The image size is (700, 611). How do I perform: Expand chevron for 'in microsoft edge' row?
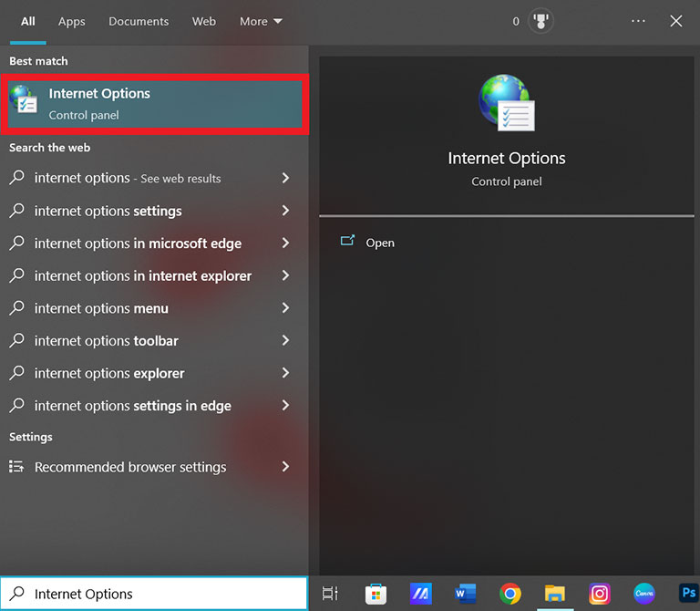(x=285, y=243)
